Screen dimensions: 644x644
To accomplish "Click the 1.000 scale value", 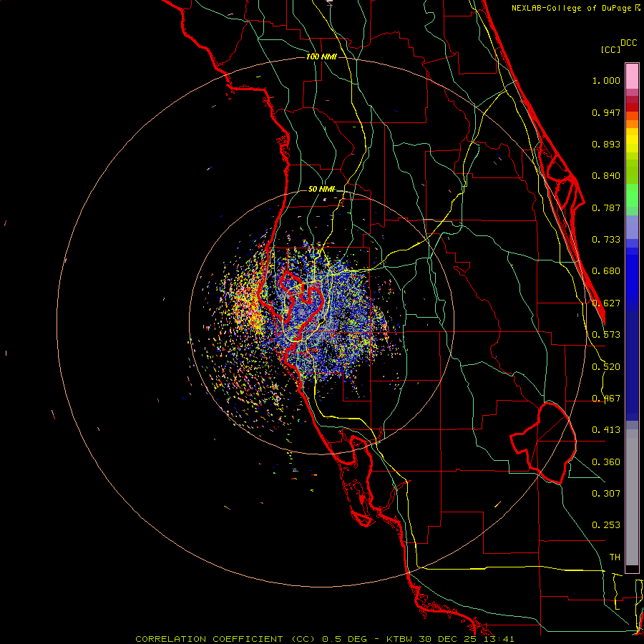I will pyautogui.click(x=606, y=80).
